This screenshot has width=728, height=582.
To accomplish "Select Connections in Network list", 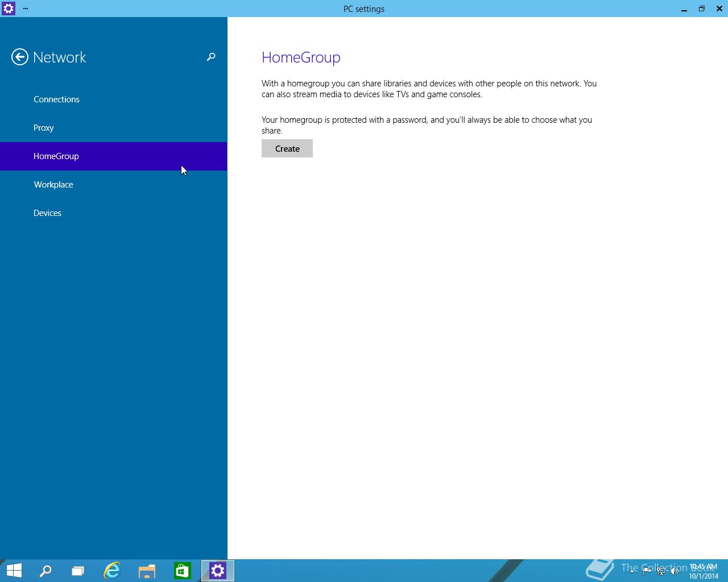I will click(x=114, y=99).
